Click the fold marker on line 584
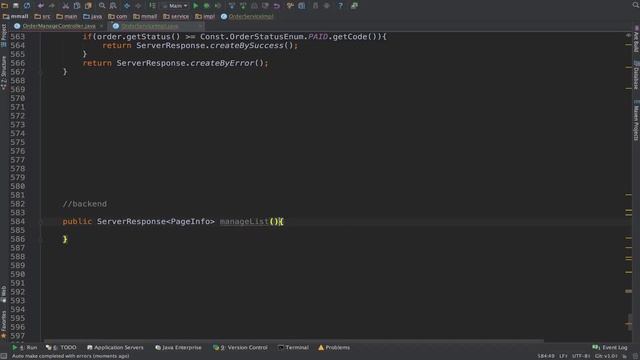The image size is (640, 360). (41, 222)
